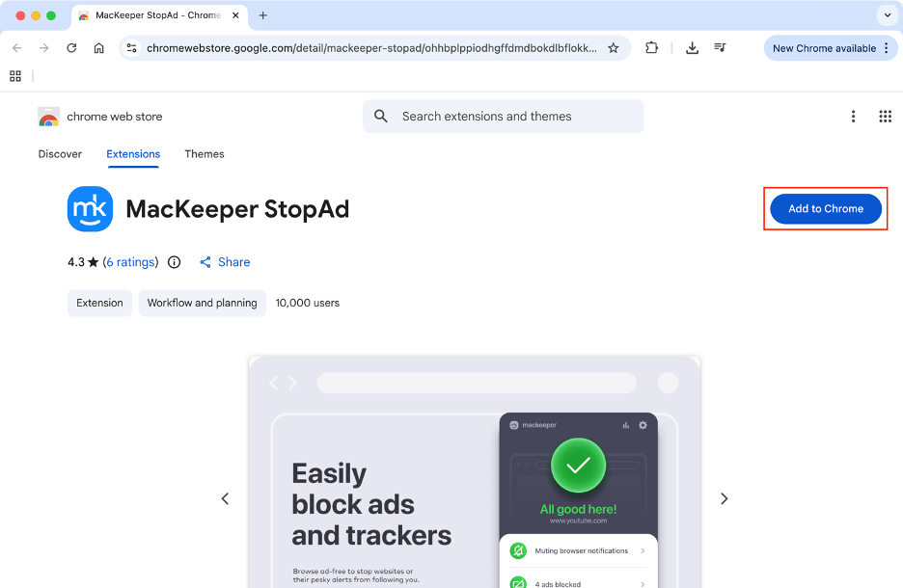The height and width of the screenshot is (588, 903).
Task: Switch to the Themes tab
Action: [x=204, y=154]
